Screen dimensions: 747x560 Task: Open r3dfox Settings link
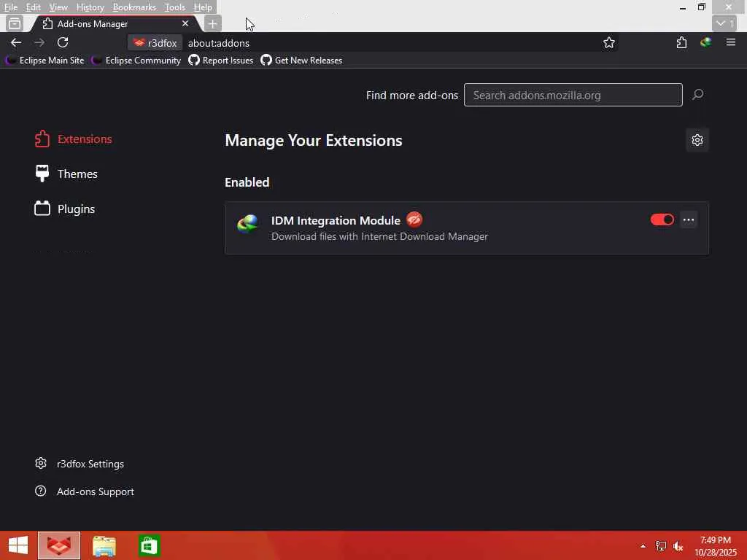click(x=80, y=464)
